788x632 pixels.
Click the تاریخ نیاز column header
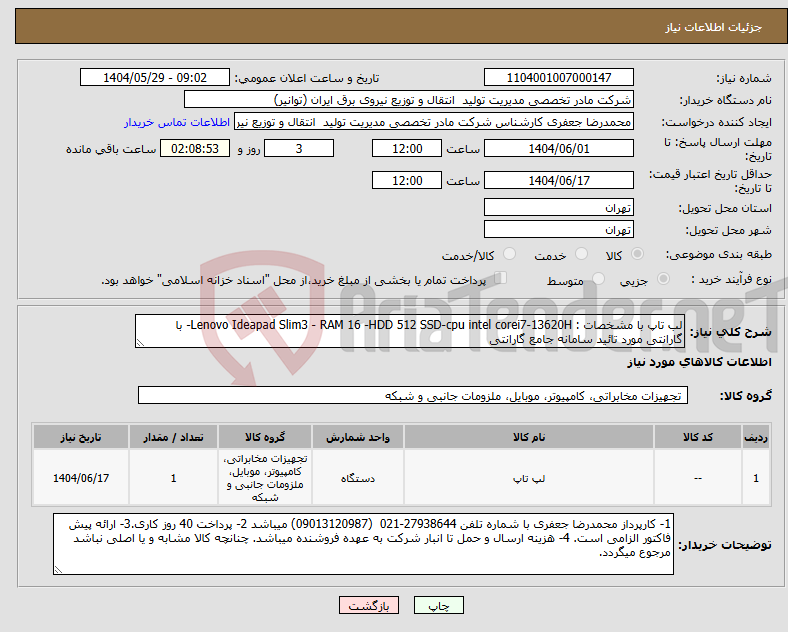click(81, 437)
